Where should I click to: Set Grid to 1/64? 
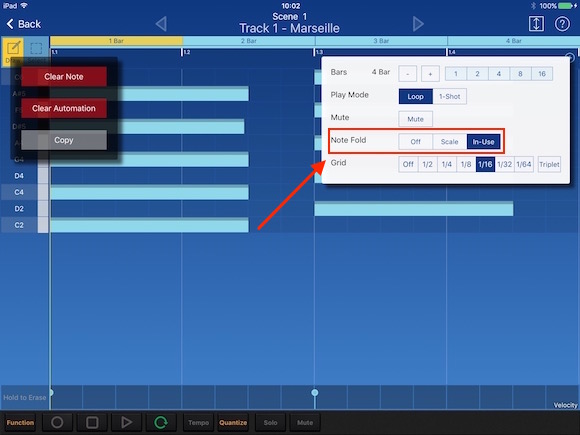tap(524, 164)
